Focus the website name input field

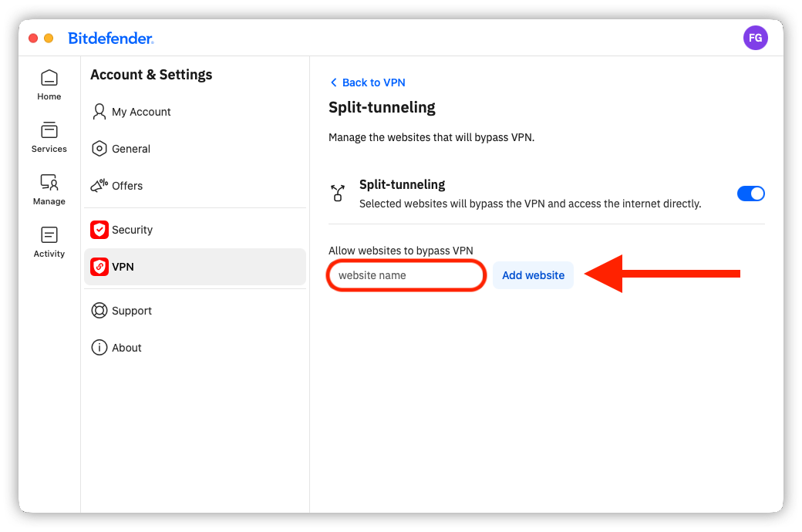click(x=406, y=275)
